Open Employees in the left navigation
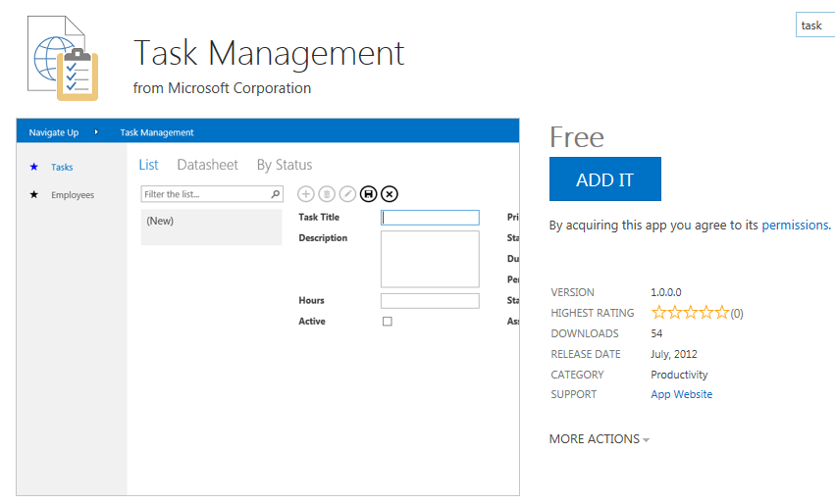The image size is (835, 504). pyautogui.click(x=73, y=195)
